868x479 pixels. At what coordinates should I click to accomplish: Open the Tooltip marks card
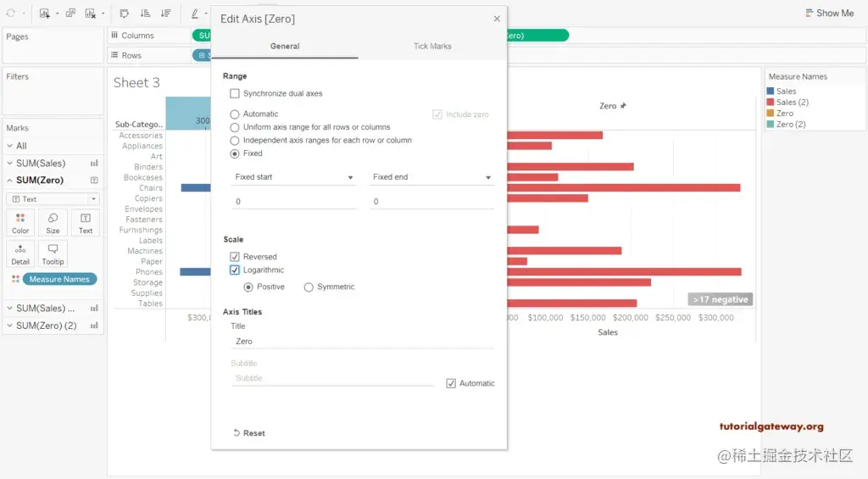[53, 253]
